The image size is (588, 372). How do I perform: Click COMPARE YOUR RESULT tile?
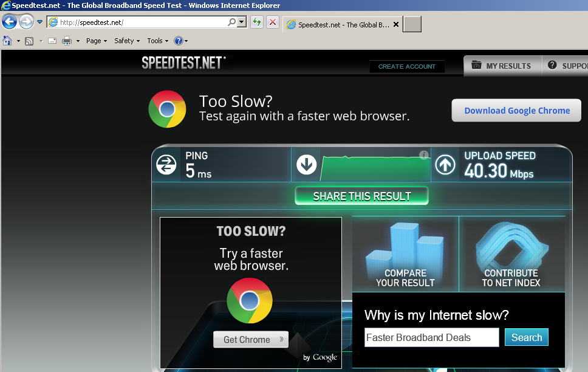[x=405, y=254]
